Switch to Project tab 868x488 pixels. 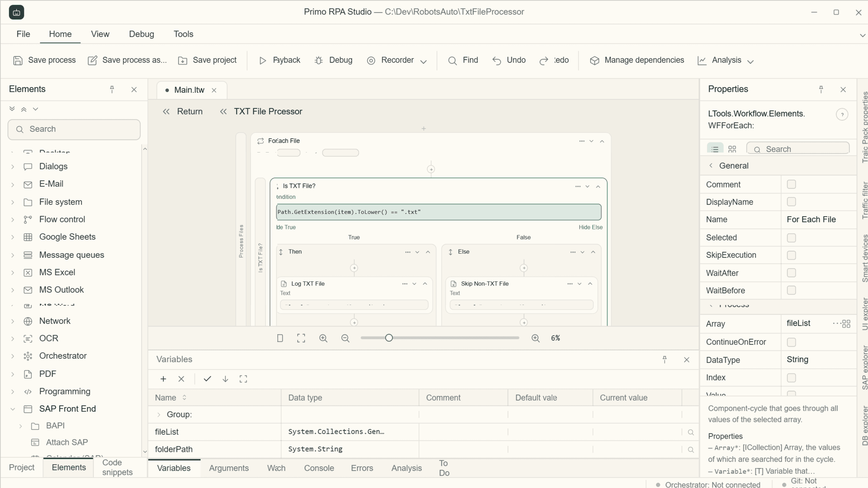click(22, 467)
